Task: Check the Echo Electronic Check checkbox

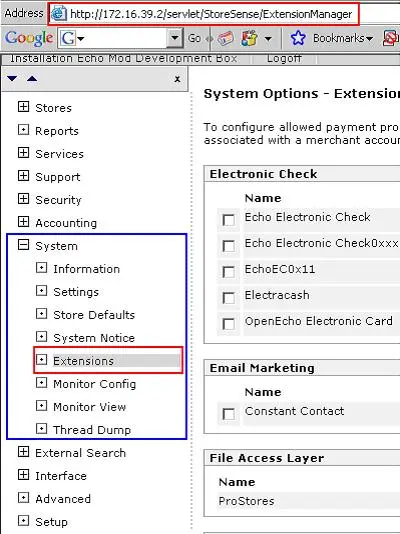Action: click(228, 220)
